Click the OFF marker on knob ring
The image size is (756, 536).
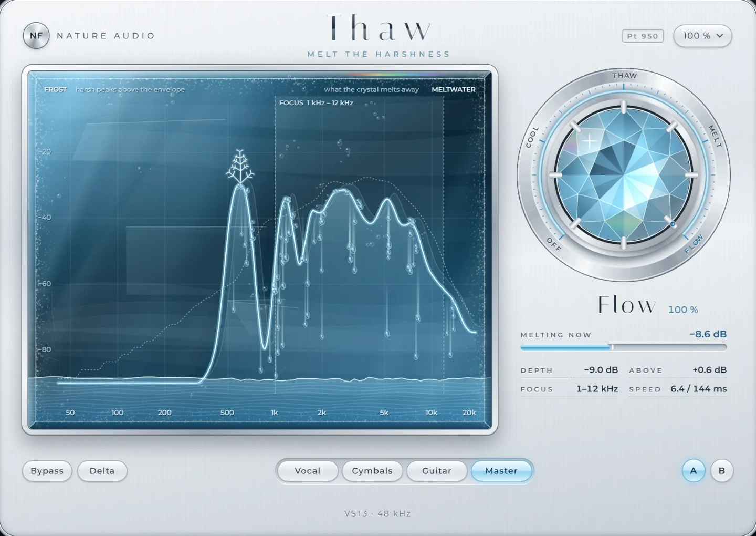[554, 244]
